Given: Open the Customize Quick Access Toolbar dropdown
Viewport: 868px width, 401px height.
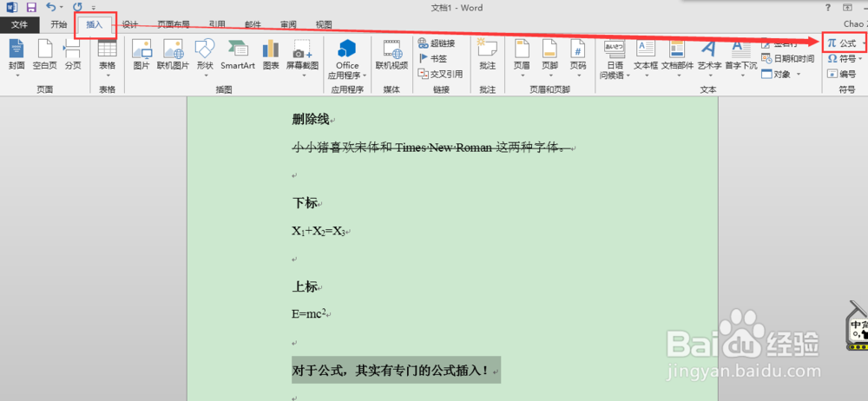Looking at the screenshot, I should [94, 8].
